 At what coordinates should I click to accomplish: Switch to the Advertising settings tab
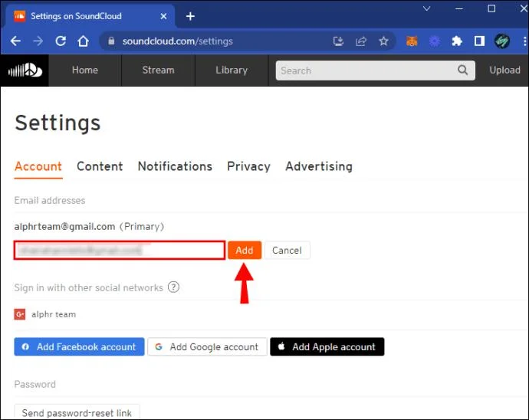[319, 166]
